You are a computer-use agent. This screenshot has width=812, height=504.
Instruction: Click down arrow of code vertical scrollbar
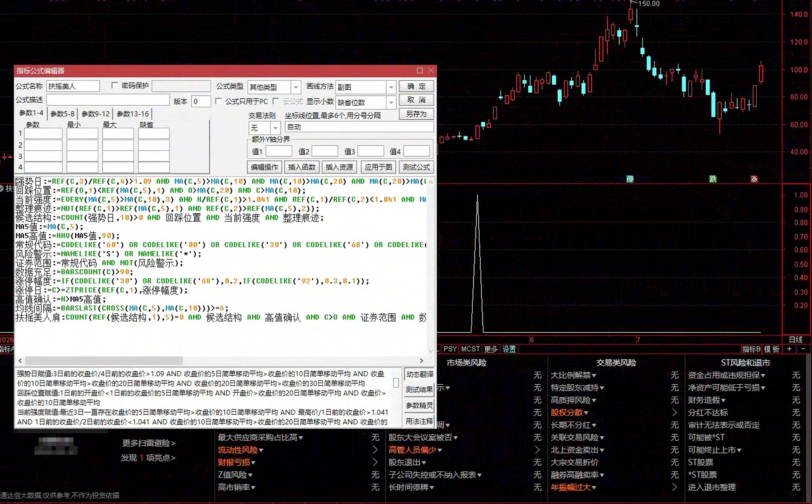431,351
